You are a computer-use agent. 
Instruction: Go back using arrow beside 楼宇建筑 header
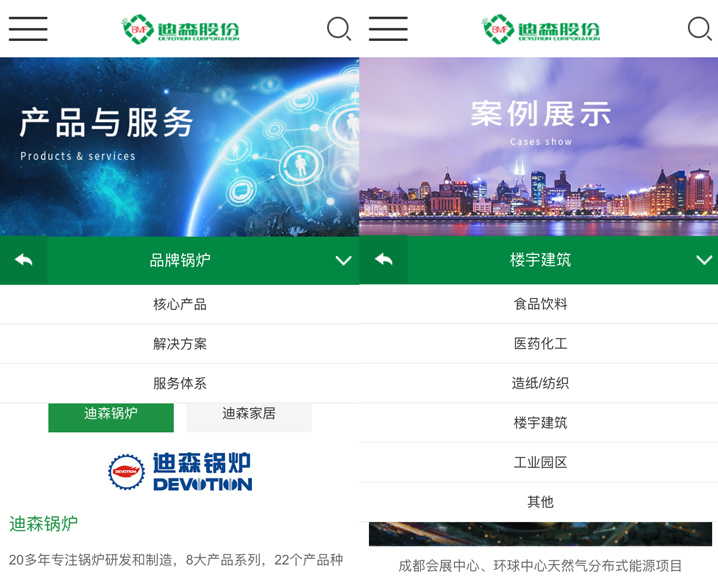[x=384, y=260]
